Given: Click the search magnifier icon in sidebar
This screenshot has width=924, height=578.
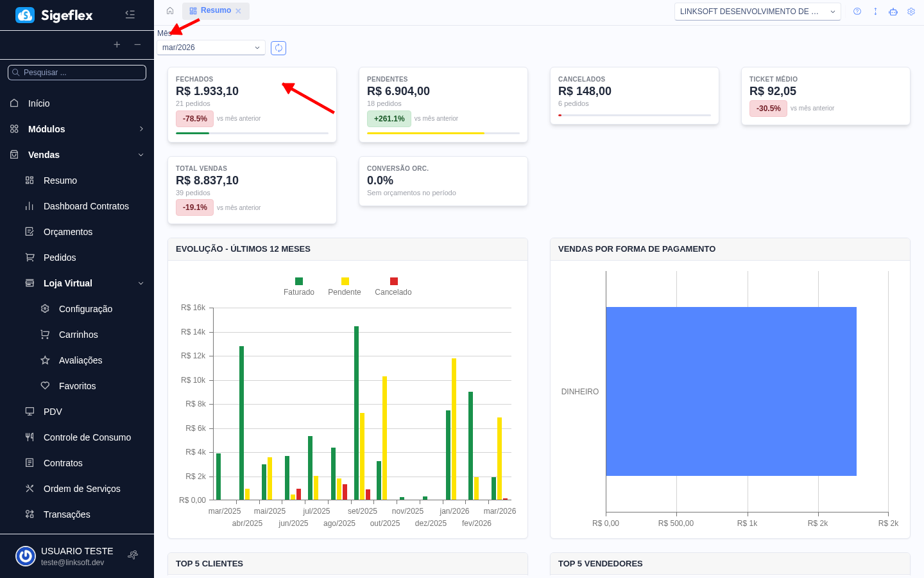Looking at the screenshot, I should (17, 72).
